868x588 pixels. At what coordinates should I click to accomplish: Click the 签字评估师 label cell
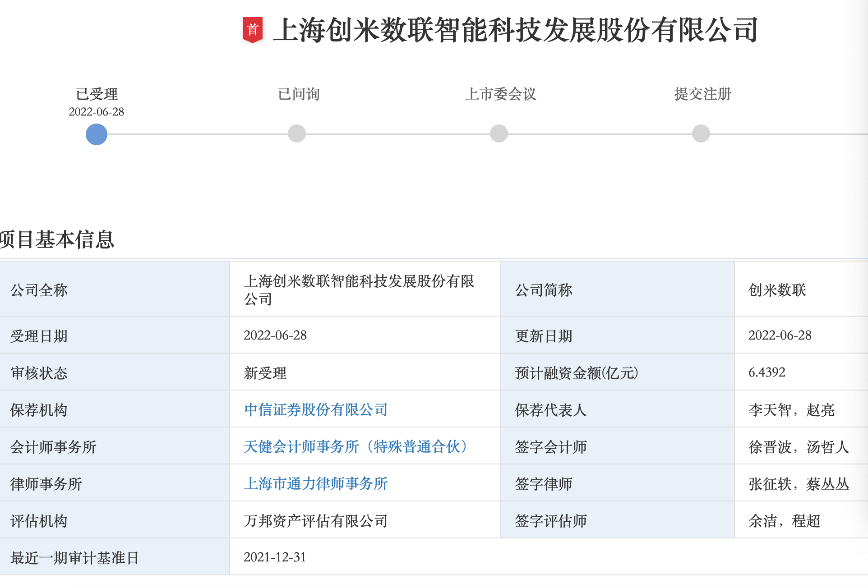pyautogui.click(x=617, y=520)
